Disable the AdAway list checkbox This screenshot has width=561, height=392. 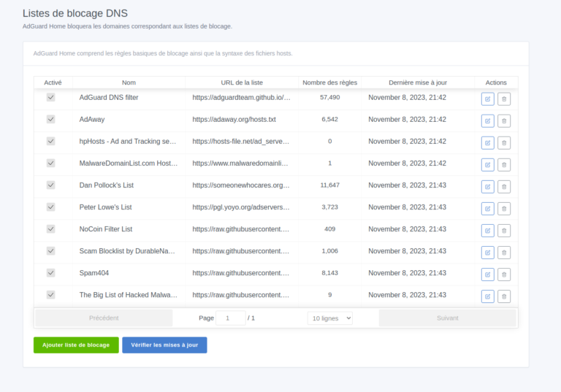click(x=51, y=119)
